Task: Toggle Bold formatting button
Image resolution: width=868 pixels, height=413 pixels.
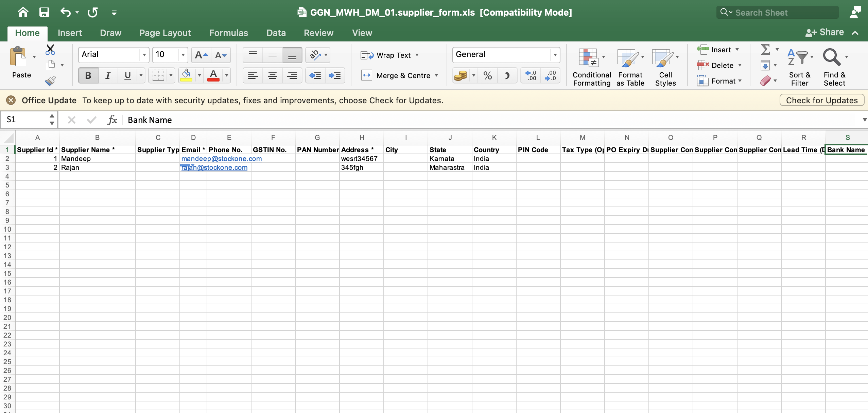Action: (88, 75)
